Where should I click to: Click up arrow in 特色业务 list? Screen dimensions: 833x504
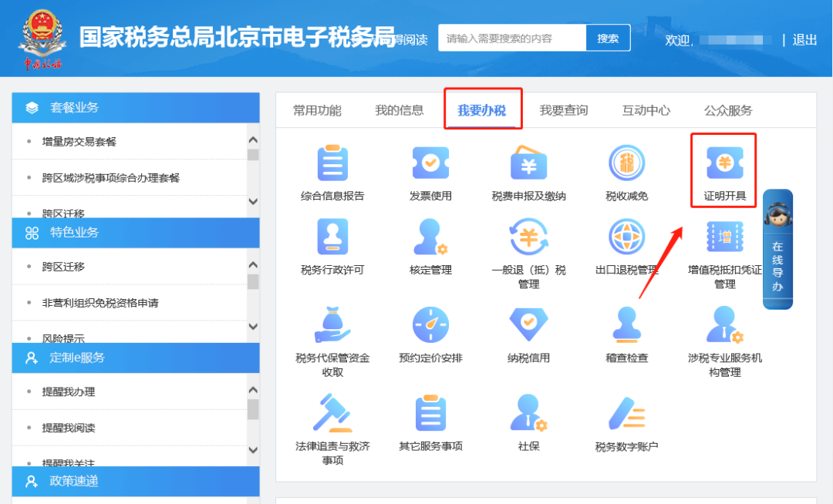(253, 265)
